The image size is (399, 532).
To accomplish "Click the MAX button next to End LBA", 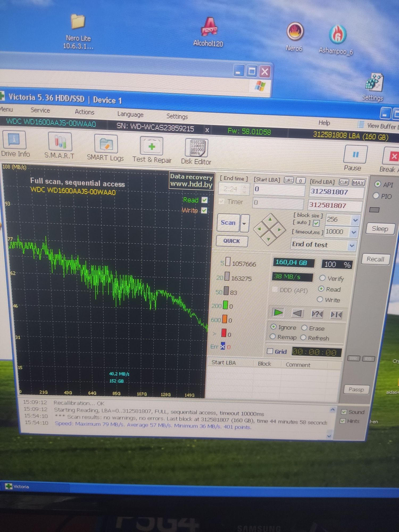I will (358, 183).
